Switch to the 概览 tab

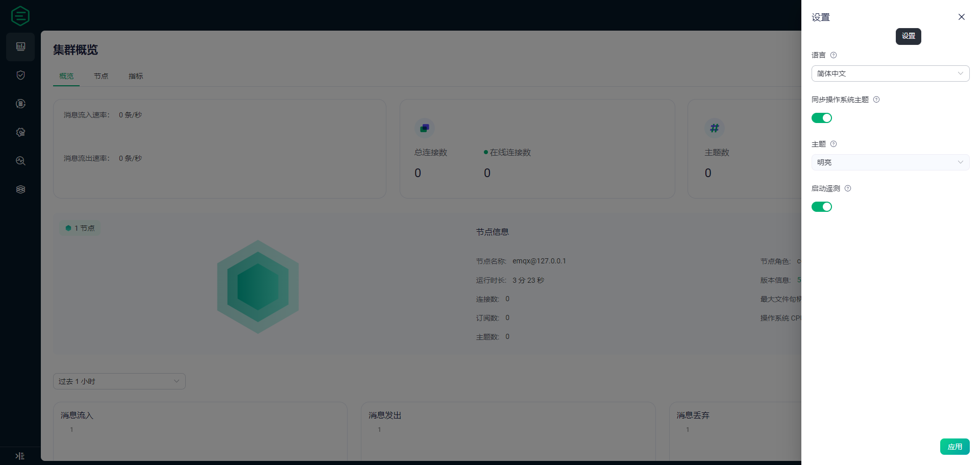66,76
